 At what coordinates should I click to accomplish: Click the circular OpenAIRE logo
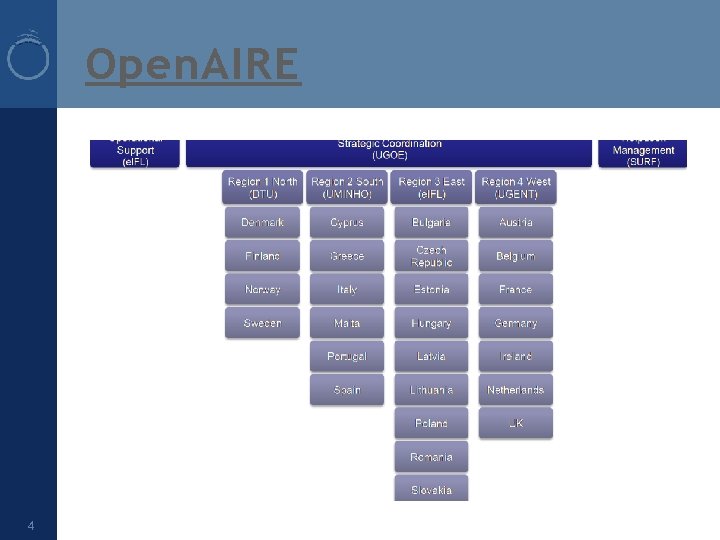click(x=28, y=55)
